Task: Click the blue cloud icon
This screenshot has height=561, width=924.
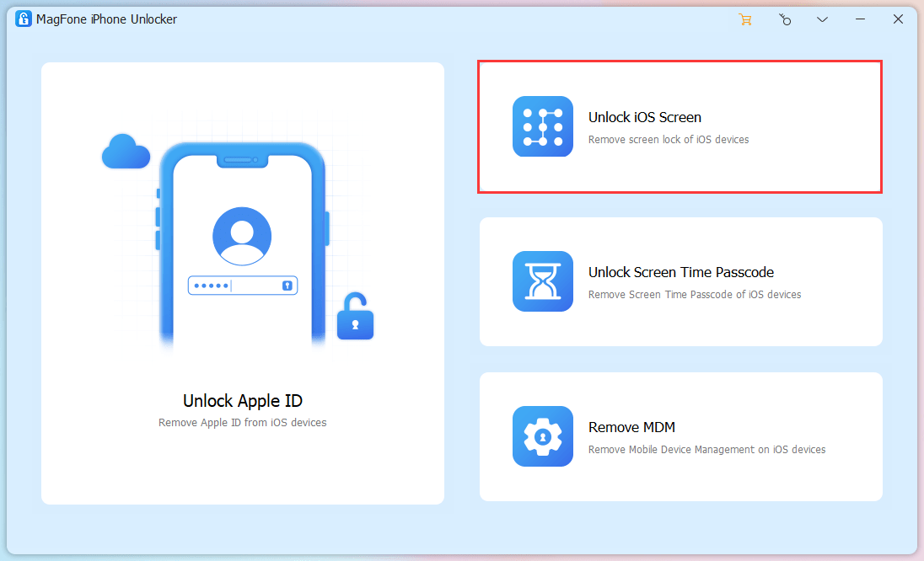Action: coord(126,152)
